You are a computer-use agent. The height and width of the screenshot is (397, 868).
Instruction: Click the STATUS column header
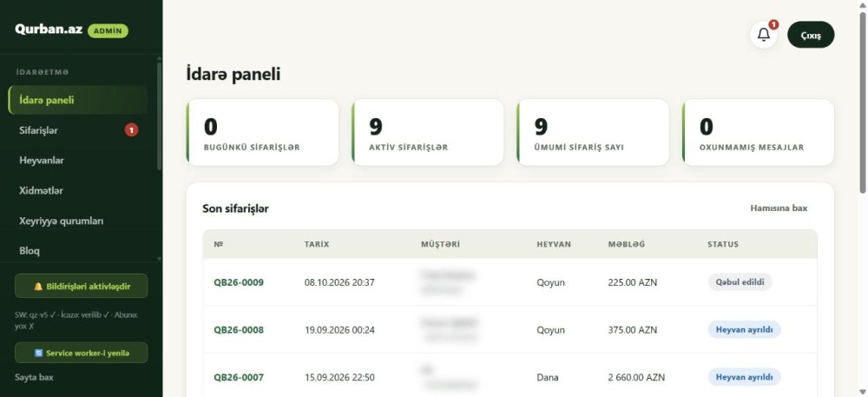coord(723,244)
